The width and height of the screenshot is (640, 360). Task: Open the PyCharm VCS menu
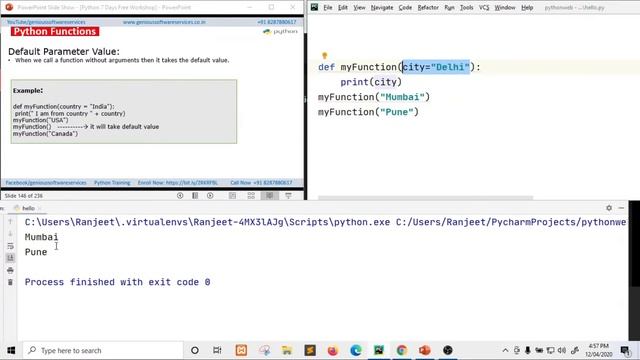click(x=484, y=7)
